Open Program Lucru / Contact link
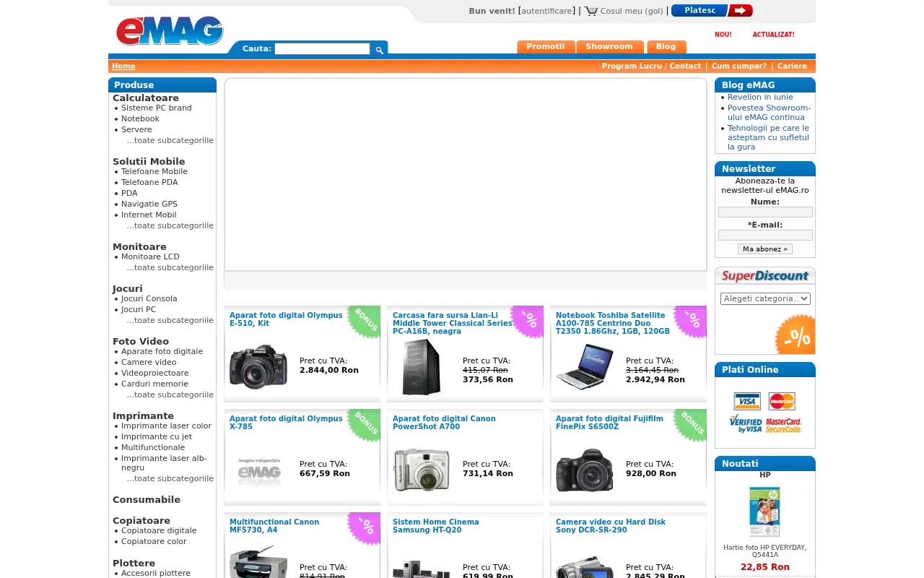This screenshot has width=924, height=578. (651, 66)
